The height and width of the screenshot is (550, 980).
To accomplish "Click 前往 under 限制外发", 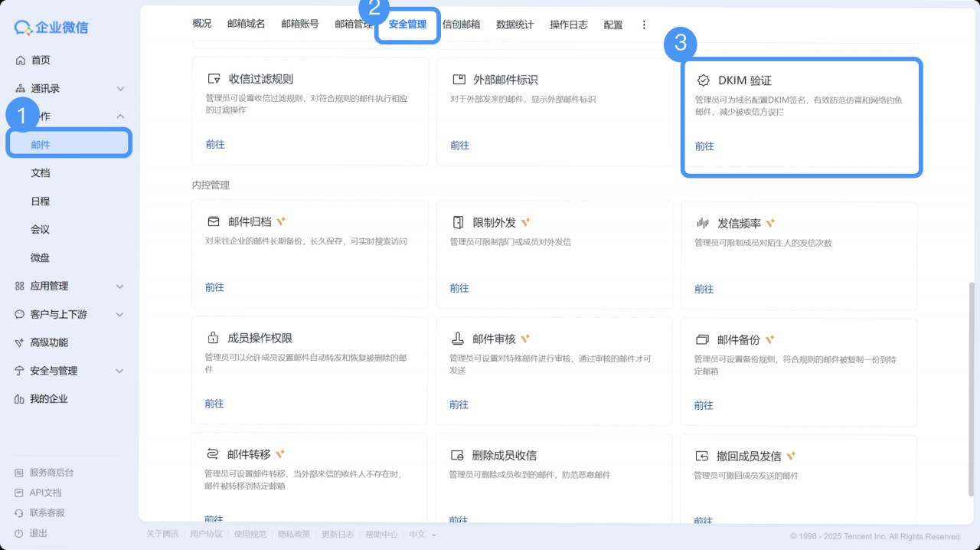I will point(459,288).
